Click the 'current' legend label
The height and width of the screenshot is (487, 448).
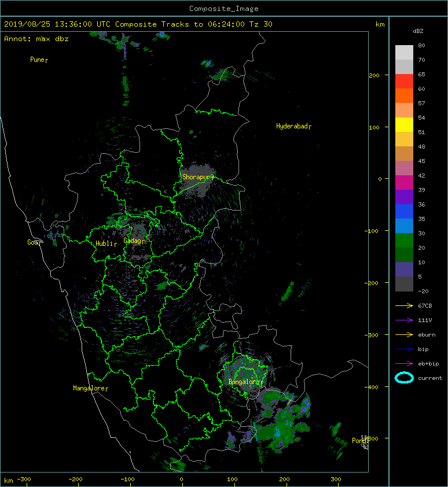[430, 378]
